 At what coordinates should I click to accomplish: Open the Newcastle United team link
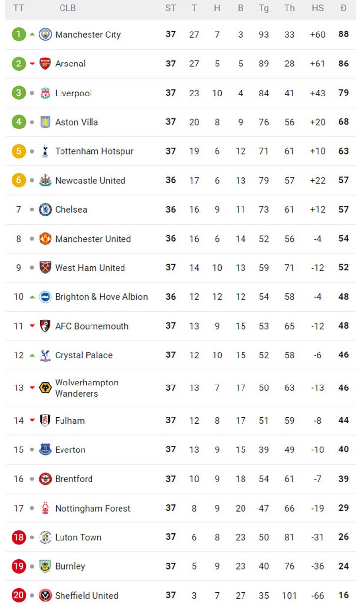click(x=90, y=181)
